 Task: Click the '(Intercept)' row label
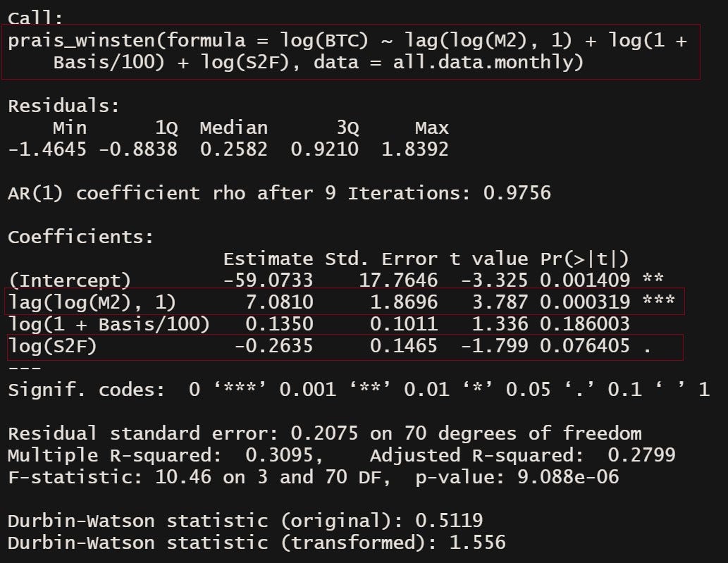(x=70, y=280)
